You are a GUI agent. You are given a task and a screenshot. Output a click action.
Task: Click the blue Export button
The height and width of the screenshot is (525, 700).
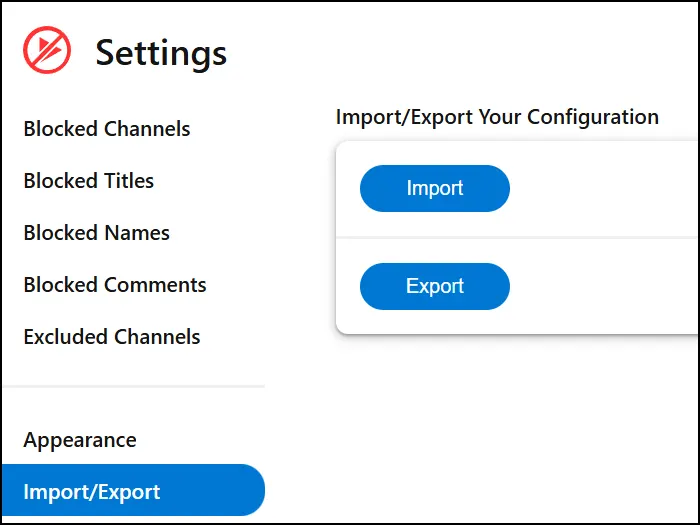pyautogui.click(x=435, y=286)
